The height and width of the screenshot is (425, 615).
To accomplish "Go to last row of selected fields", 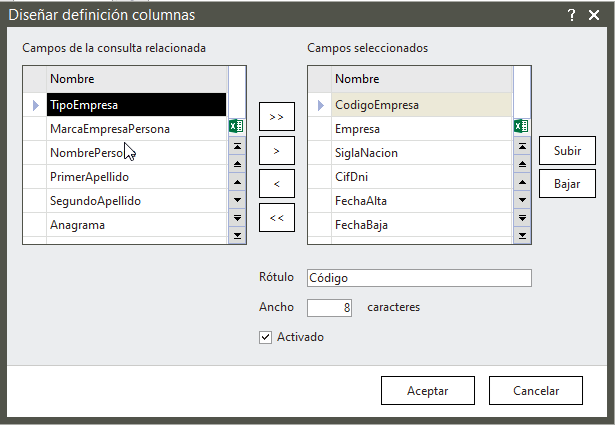I will coord(521,235).
